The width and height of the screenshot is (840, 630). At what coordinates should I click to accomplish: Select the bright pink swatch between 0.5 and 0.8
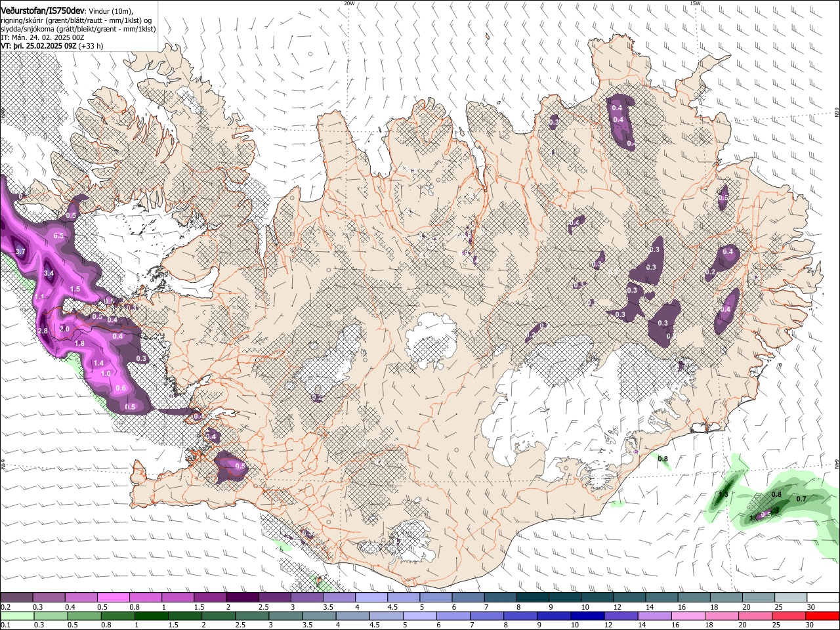pos(114,598)
